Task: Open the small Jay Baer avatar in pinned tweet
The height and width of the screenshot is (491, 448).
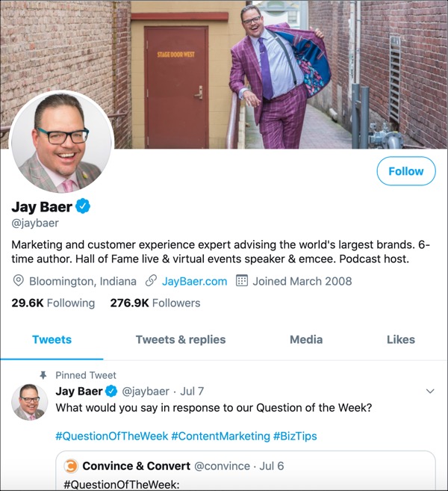Action: (30, 402)
